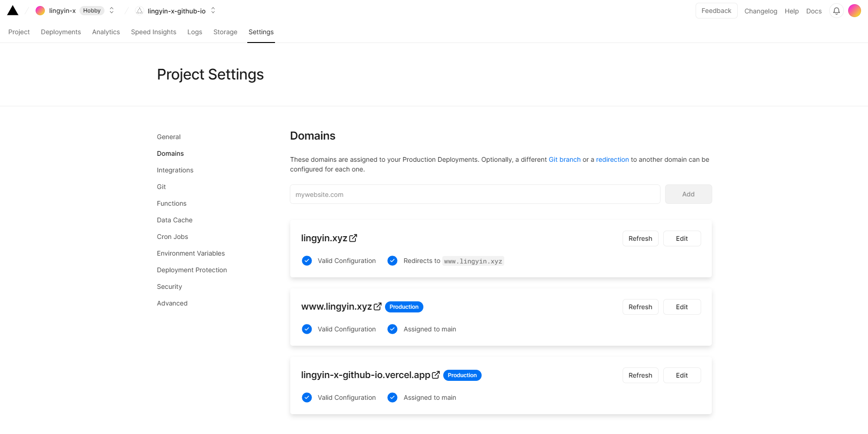Click the project icon beside lingyin-x-github-io
Screen dimensions: 868x434
coord(140,11)
